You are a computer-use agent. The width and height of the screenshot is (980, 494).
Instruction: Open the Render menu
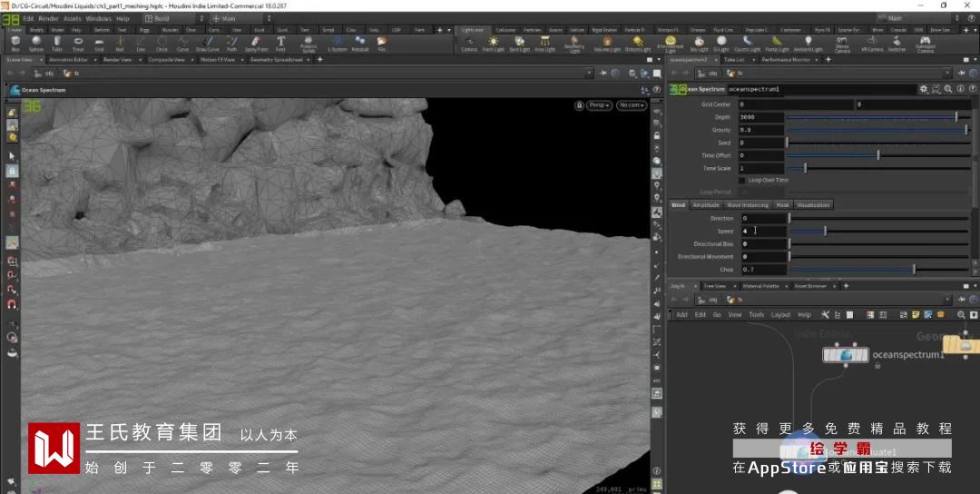(x=48, y=18)
